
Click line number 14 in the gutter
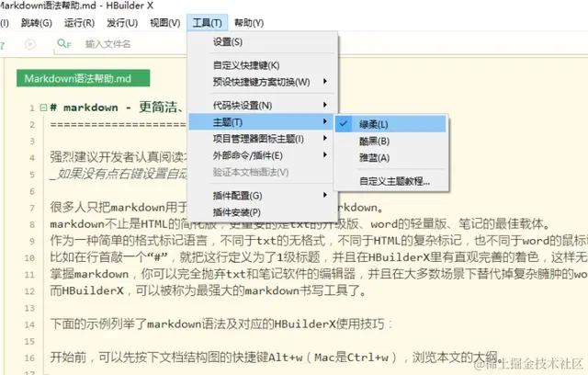(x=29, y=324)
